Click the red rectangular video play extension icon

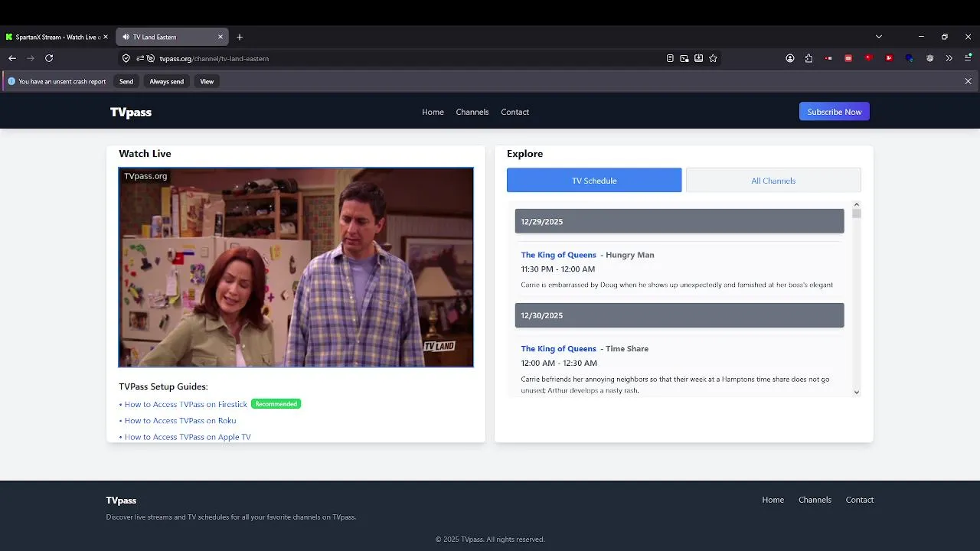click(889, 58)
